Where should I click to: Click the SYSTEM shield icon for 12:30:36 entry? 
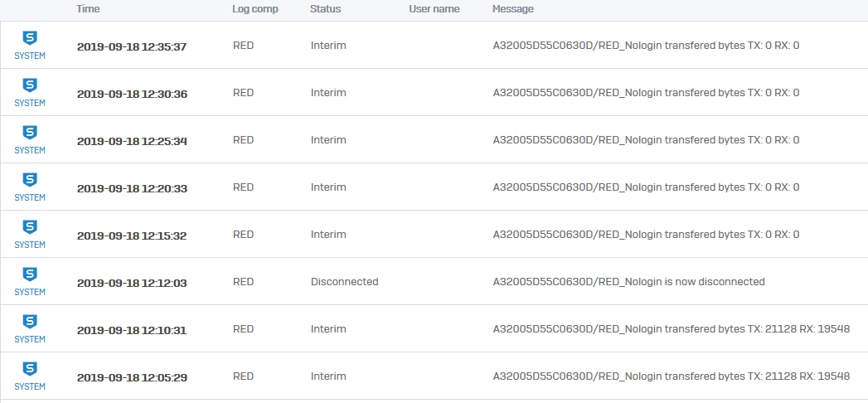[x=30, y=85]
